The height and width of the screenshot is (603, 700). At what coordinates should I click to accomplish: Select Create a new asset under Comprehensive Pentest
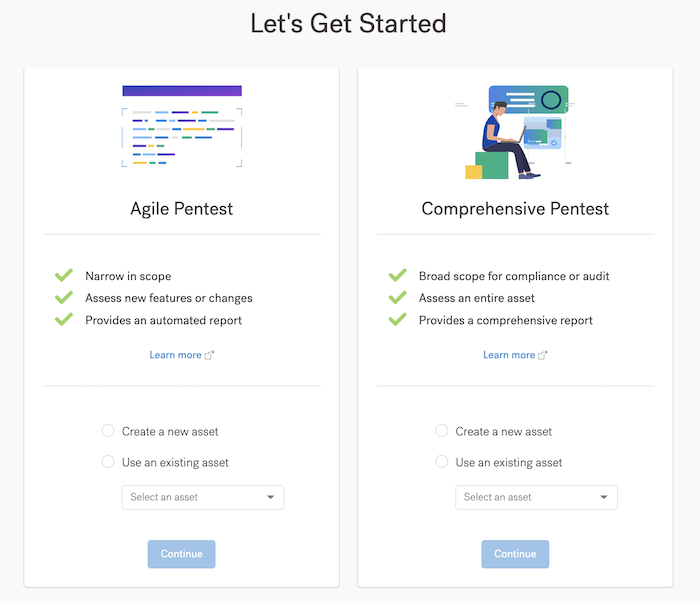(442, 431)
